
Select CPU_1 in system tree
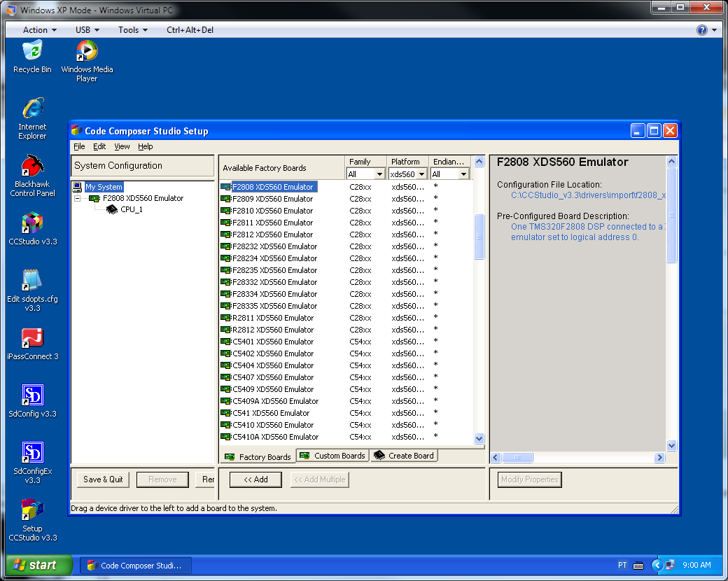[x=132, y=209]
